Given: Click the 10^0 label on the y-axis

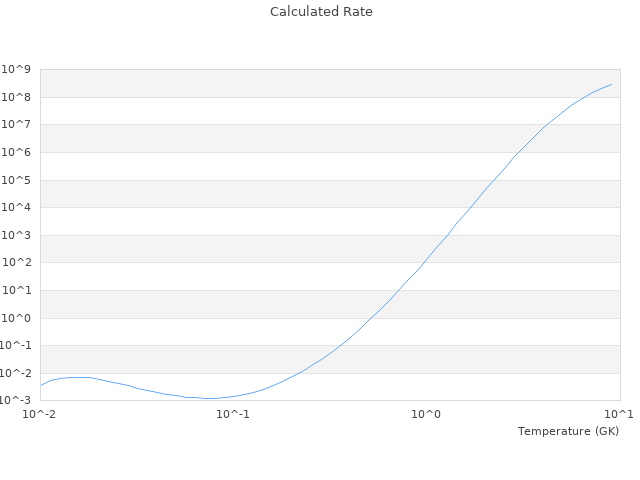Looking at the screenshot, I should click(19, 318).
